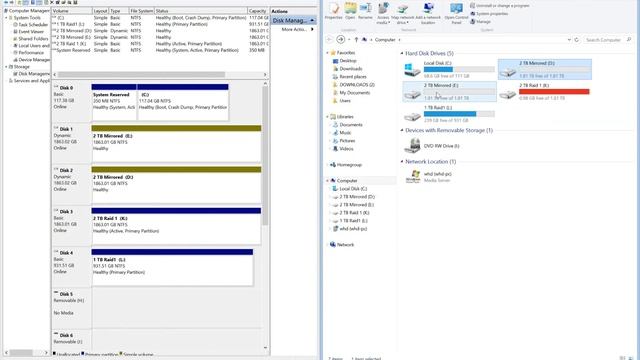Click the Properties ribbon icon in Explorer

pos(333,11)
